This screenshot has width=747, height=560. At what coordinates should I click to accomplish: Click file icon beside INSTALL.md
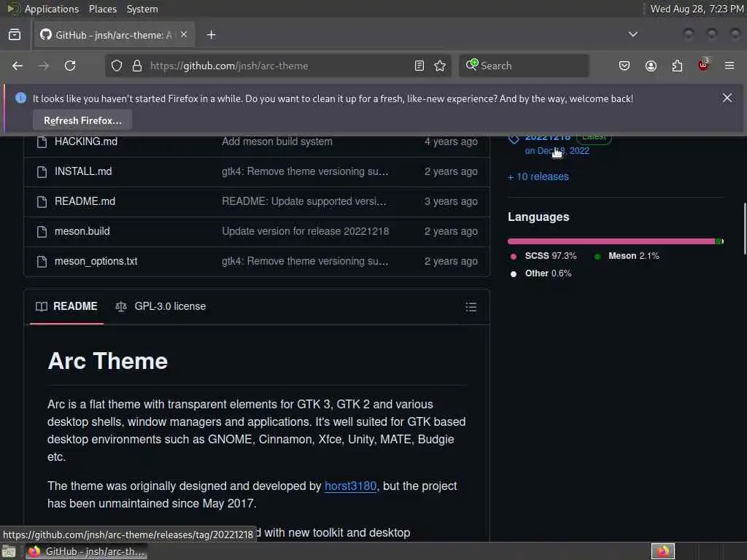(x=42, y=172)
